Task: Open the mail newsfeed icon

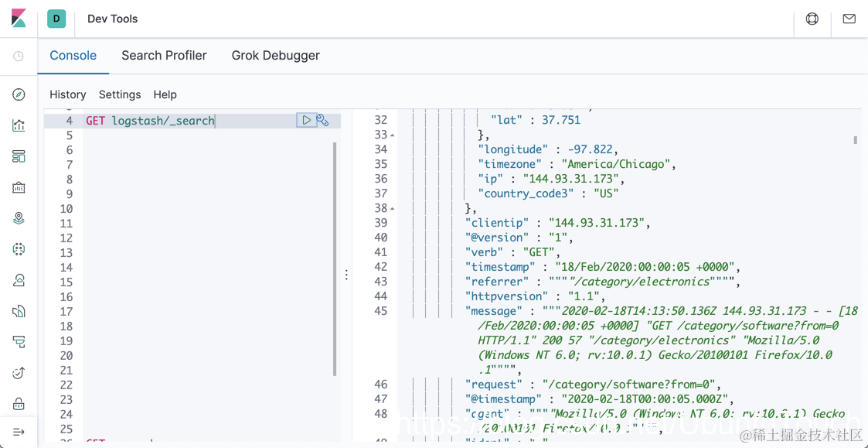Action: [x=849, y=19]
